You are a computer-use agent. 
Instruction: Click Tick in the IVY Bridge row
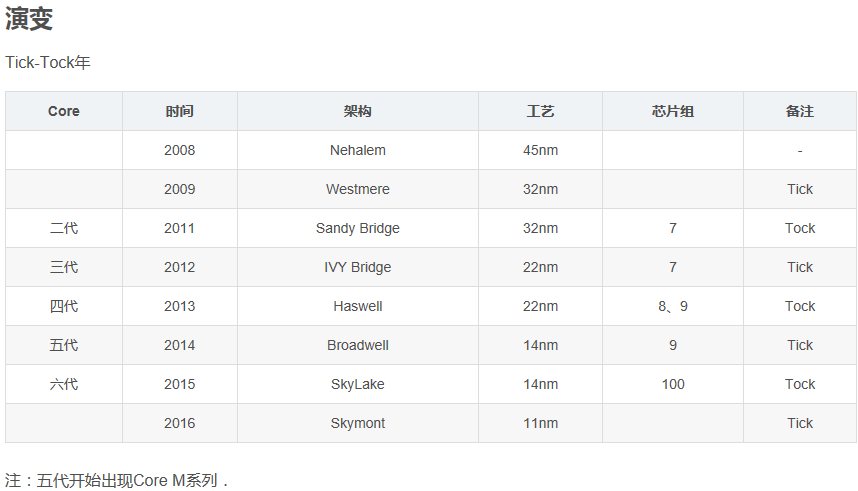coord(799,267)
